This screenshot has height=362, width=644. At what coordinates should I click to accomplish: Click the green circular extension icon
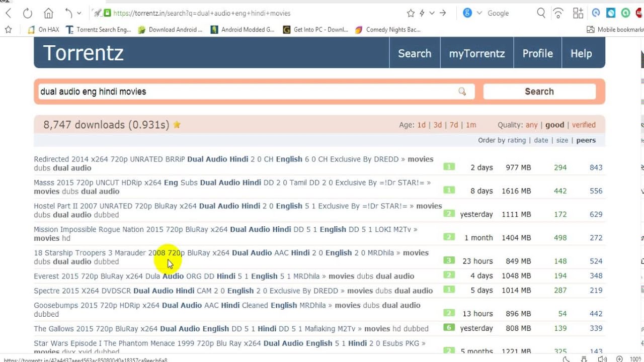pos(625,13)
